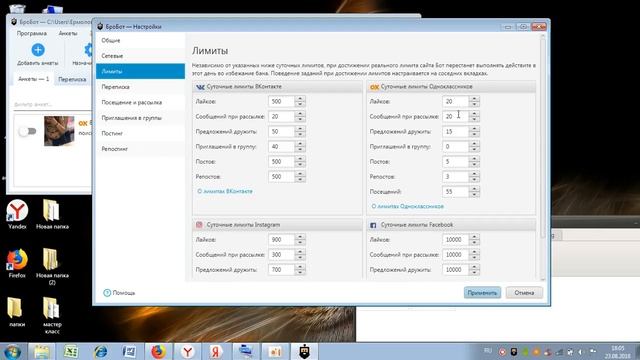
Task: Click the Add profiles plus icon in the BroBot main window
Action: tap(38, 50)
